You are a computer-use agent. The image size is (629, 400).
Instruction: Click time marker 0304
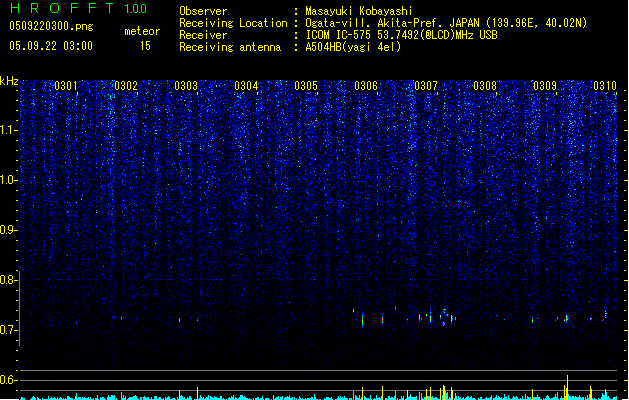pos(246,86)
